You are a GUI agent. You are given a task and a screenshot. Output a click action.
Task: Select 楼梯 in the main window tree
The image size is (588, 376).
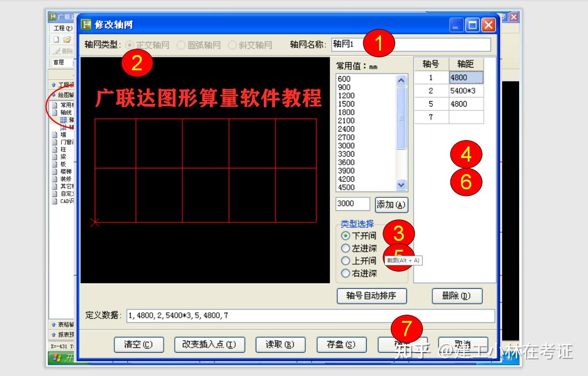click(66, 171)
